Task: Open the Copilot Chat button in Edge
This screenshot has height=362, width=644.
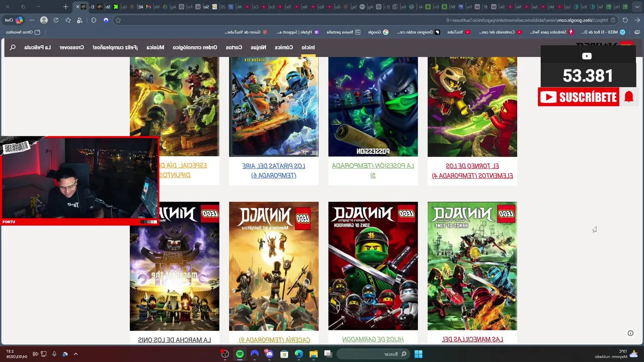Action: (x=14, y=20)
